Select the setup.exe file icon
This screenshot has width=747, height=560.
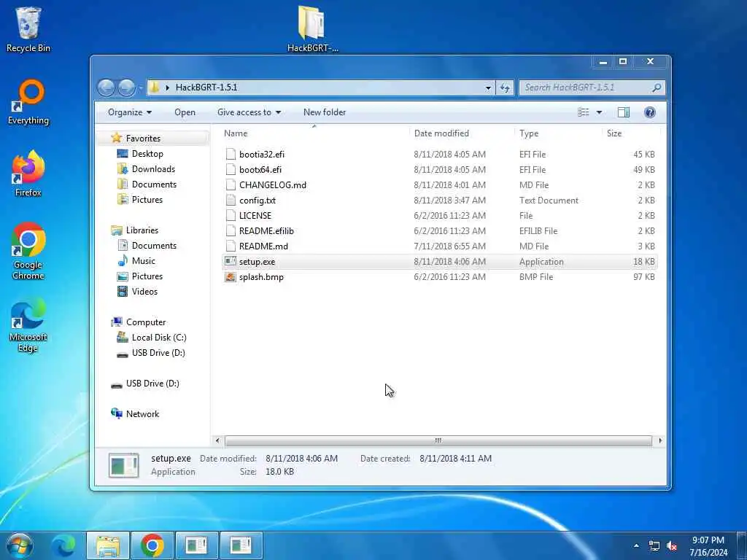(231, 262)
